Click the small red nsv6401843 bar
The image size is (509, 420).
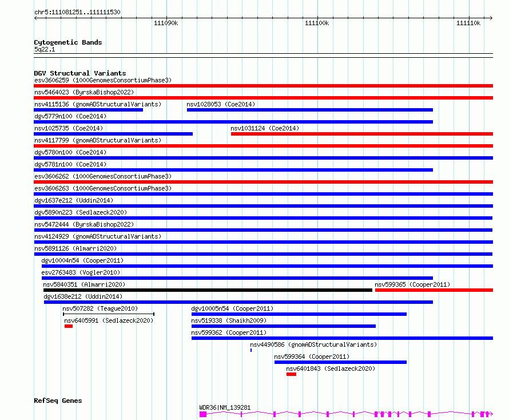(x=291, y=374)
